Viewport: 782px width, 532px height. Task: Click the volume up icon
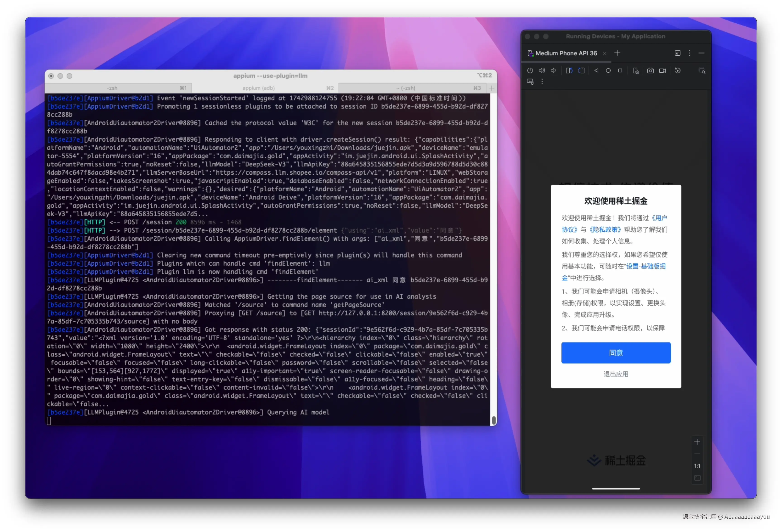542,71
